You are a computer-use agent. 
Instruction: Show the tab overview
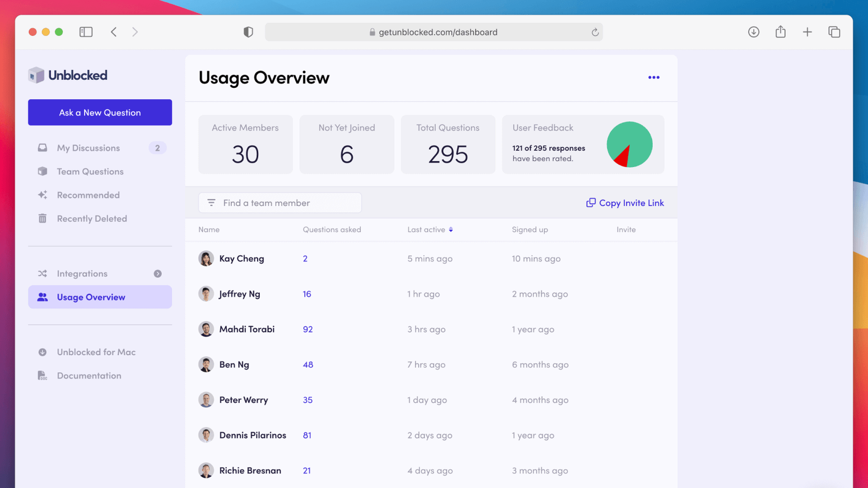(x=834, y=32)
